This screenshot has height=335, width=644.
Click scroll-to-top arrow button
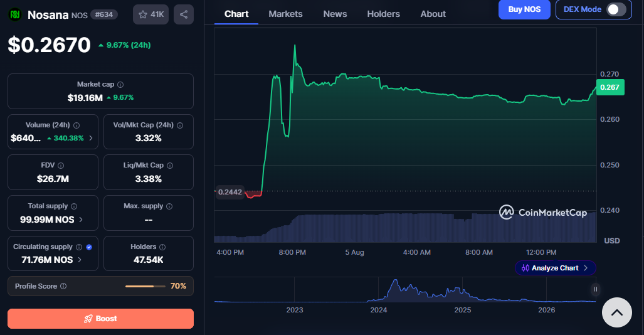tap(617, 312)
